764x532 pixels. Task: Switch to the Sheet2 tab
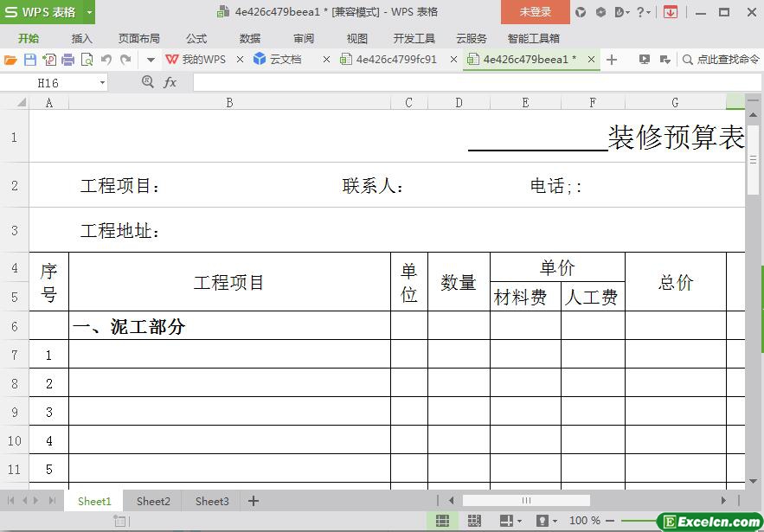pyautogui.click(x=153, y=501)
